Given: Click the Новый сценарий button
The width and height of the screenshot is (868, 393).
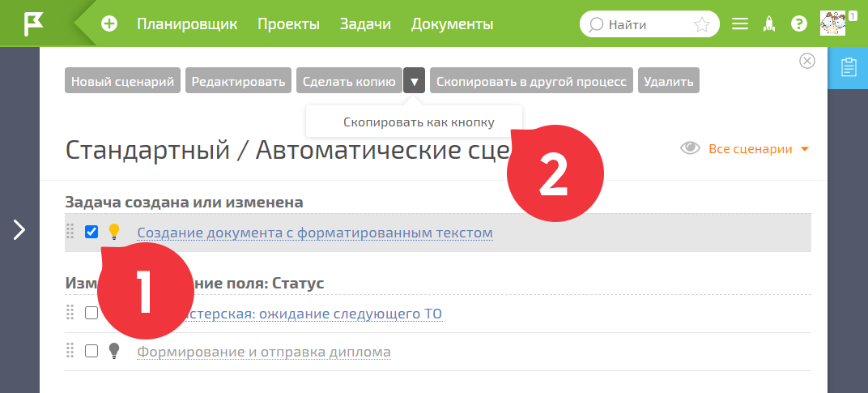Looking at the screenshot, I should click(122, 82).
